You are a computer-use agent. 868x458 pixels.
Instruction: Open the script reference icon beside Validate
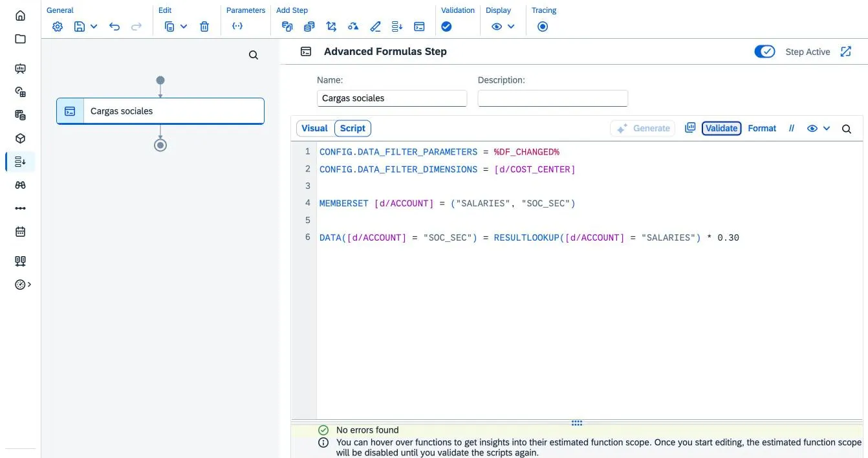690,128
